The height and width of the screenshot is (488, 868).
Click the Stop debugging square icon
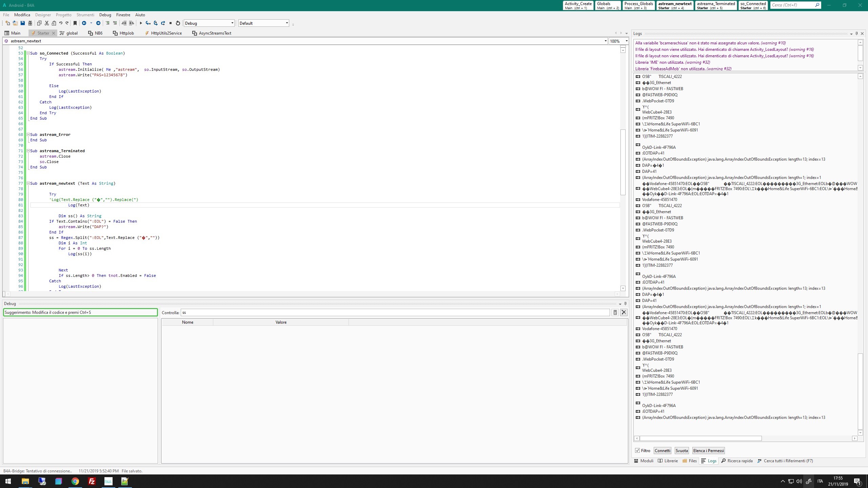[x=171, y=23]
